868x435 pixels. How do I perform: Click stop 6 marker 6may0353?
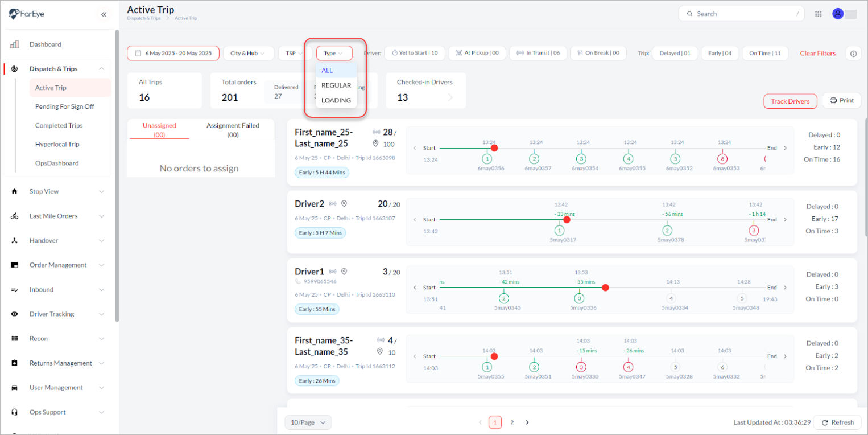point(722,159)
